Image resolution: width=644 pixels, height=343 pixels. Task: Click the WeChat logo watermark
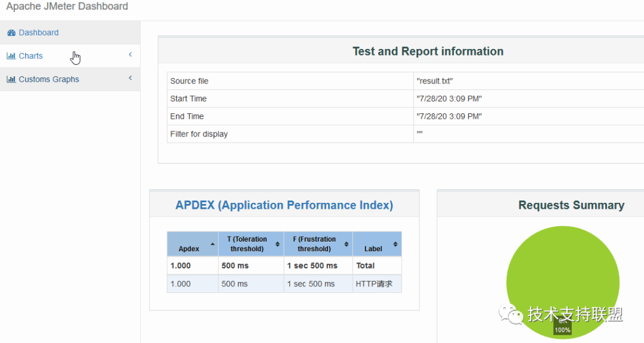510,314
